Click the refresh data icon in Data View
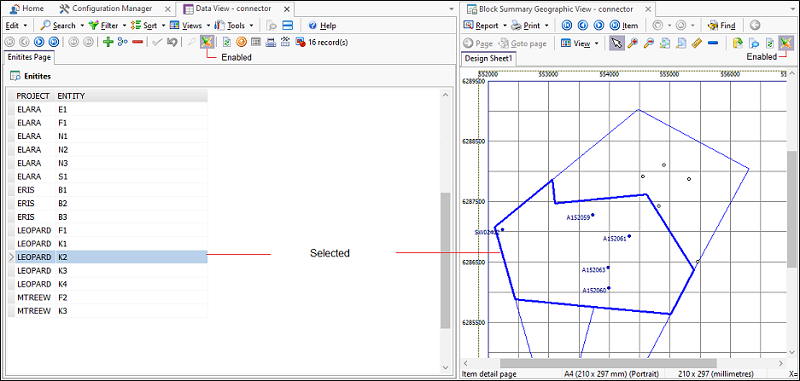 click(227, 42)
